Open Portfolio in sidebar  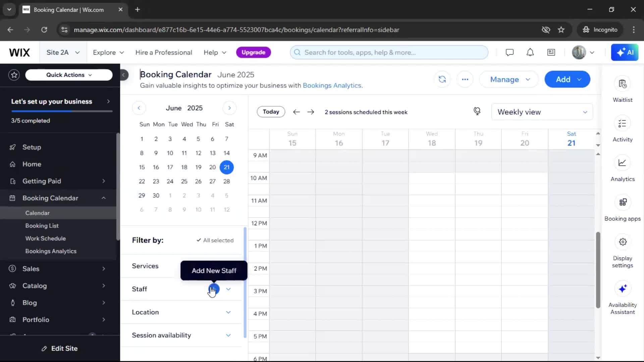(36, 320)
